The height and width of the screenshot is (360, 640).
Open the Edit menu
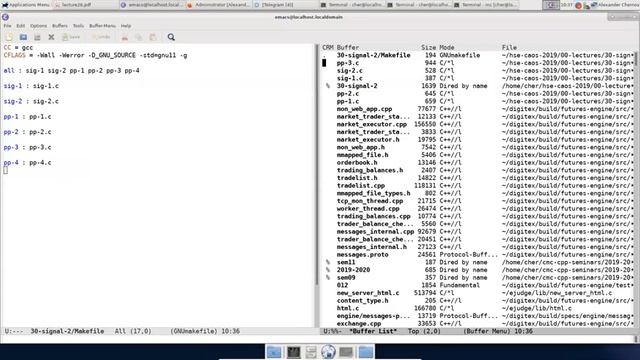(20, 26)
